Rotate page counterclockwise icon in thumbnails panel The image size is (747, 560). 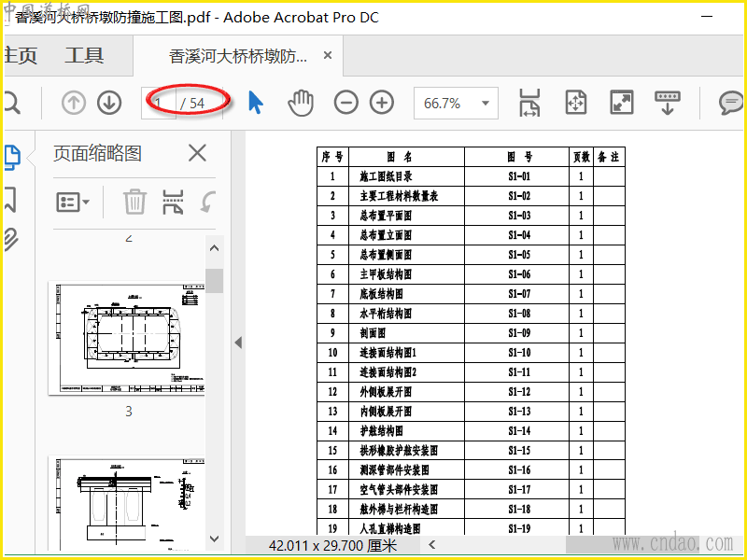tap(207, 202)
